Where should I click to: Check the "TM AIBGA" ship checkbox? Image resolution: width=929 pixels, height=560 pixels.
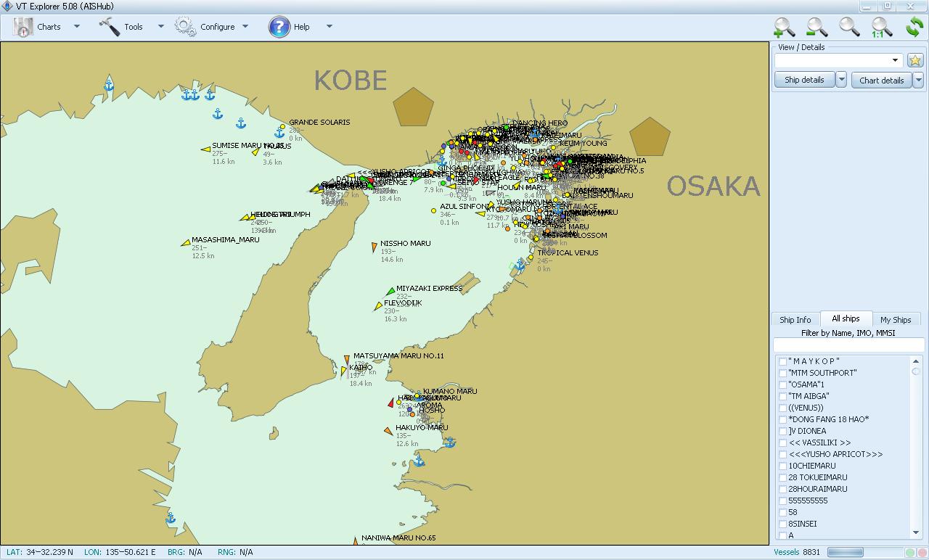click(783, 396)
